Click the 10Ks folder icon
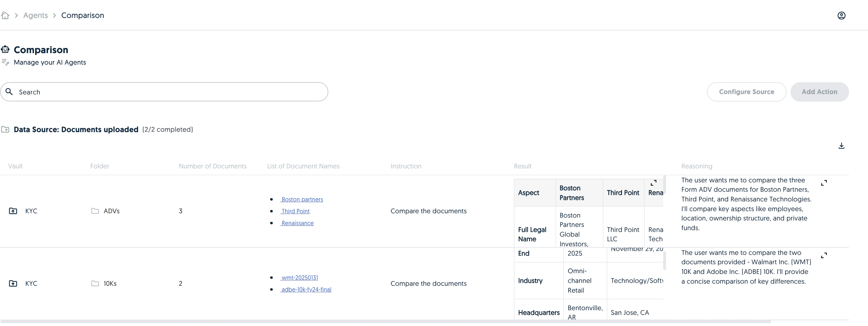868x326 pixels. [x=95, y=283]
